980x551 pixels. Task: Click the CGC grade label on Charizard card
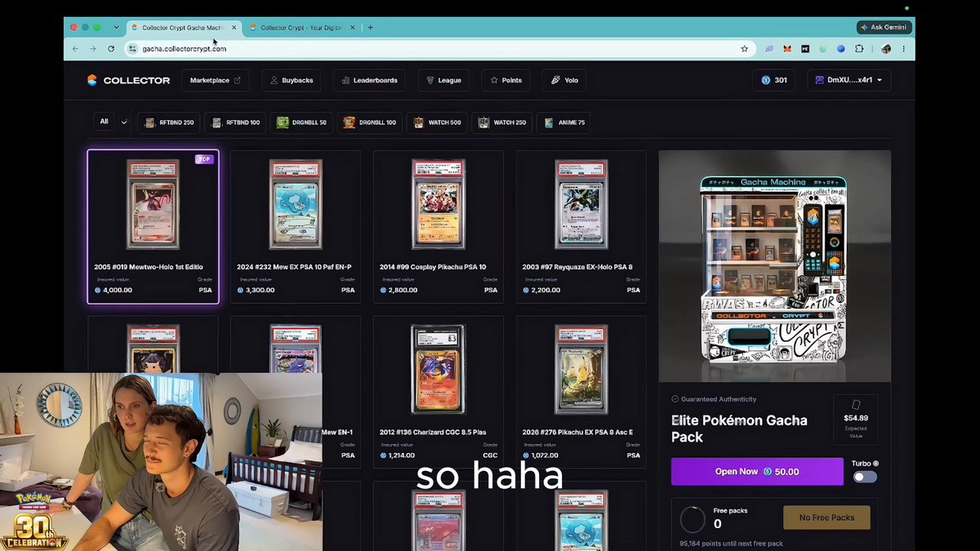pos(490,455)
